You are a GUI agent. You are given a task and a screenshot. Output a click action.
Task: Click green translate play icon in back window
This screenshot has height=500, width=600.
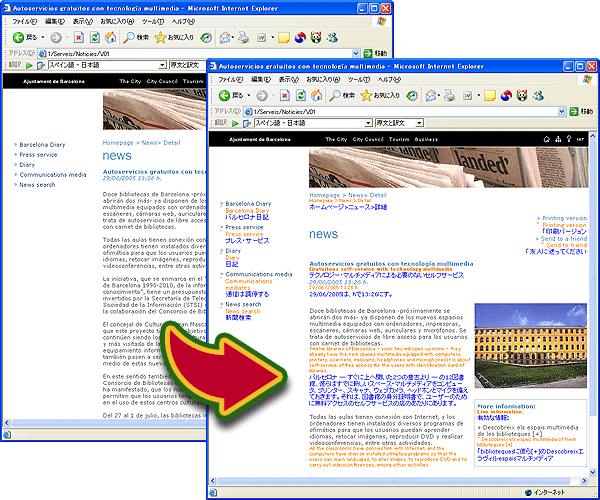coord(29,65)
